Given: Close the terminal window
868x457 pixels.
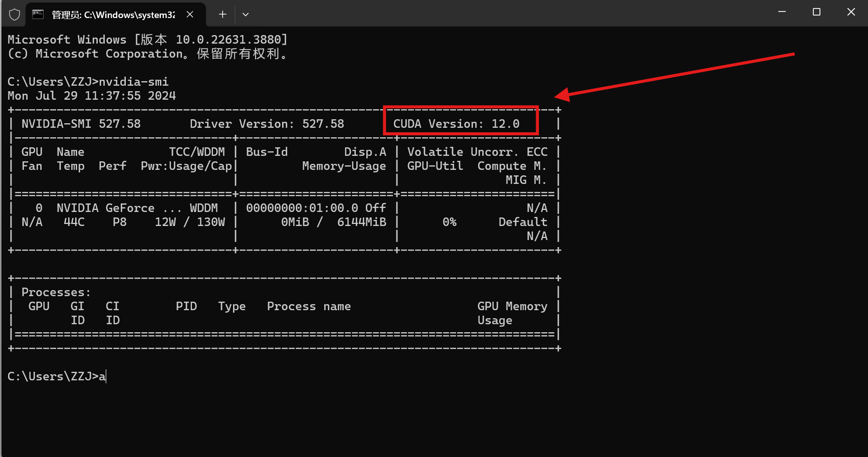Looking at the screenshot, I should click(851, 12).
